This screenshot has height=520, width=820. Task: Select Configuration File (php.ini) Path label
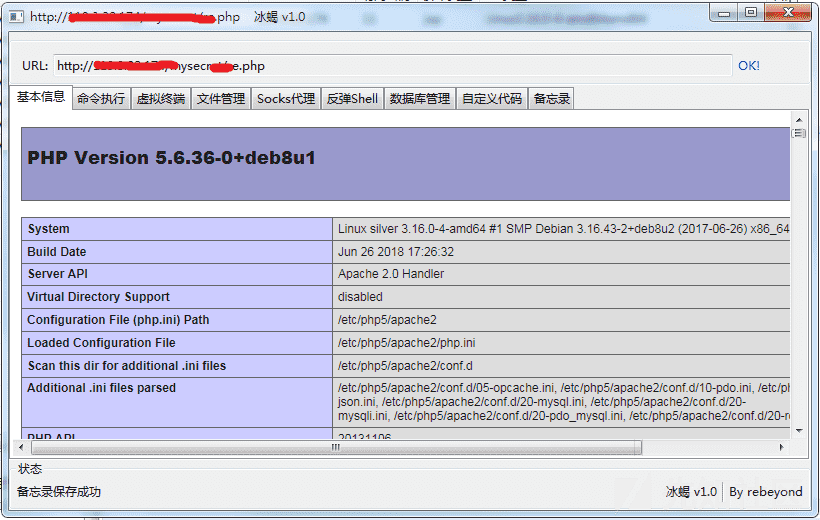point(118,320)
